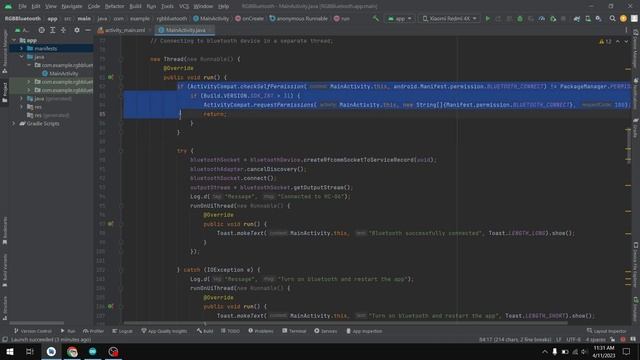Open the File menu
Screen dimensions: 640x360
(x=22, y=6)
